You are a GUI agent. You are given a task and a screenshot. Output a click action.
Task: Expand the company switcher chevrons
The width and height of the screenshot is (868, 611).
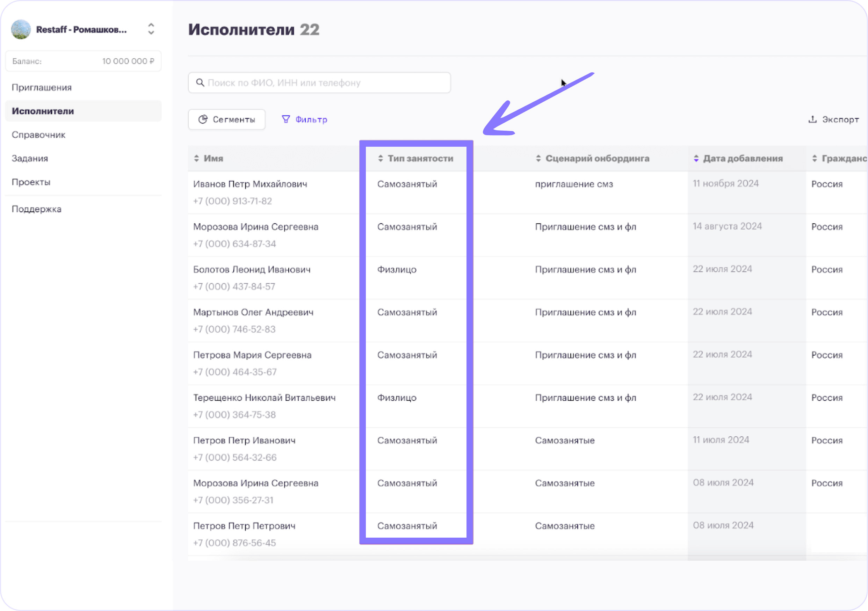click(151, 29)
